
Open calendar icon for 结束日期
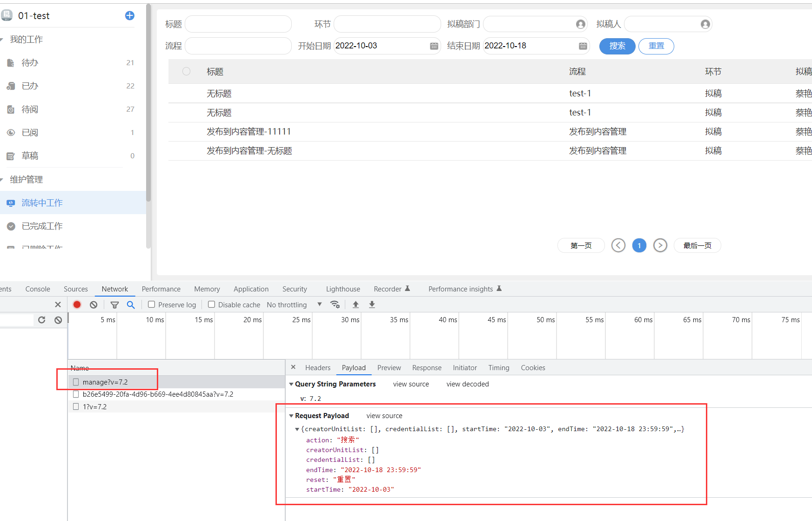click(583, 46)
